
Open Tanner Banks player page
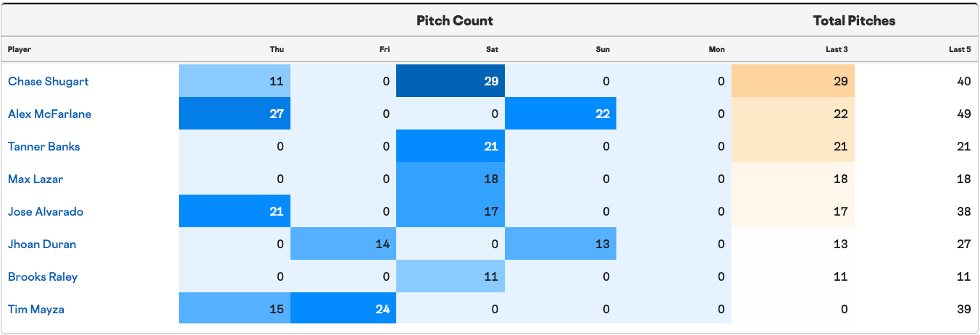(43, 146)
